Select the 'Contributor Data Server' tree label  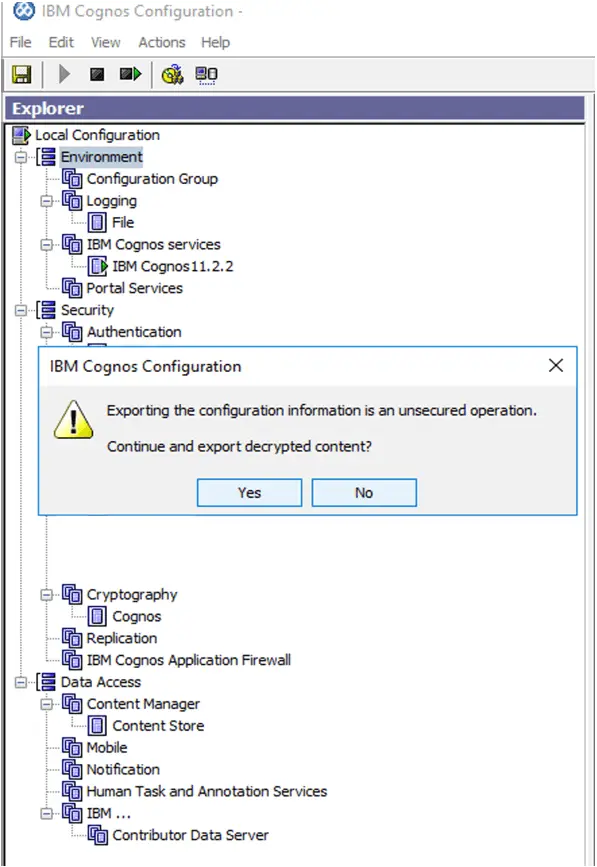tap(191, 835)
